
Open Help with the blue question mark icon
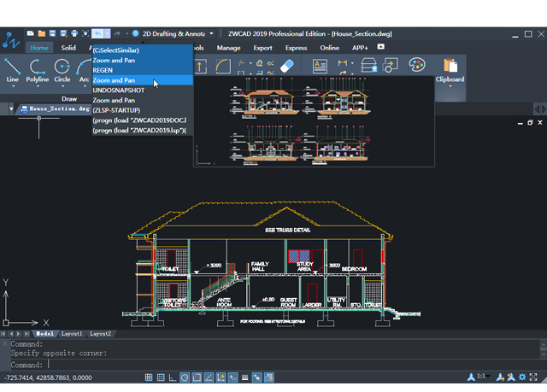point(136,33)
